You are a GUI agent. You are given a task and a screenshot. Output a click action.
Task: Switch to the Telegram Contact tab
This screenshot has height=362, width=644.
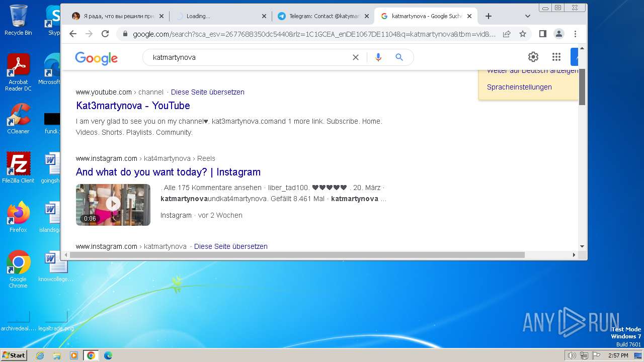(325, 16)
